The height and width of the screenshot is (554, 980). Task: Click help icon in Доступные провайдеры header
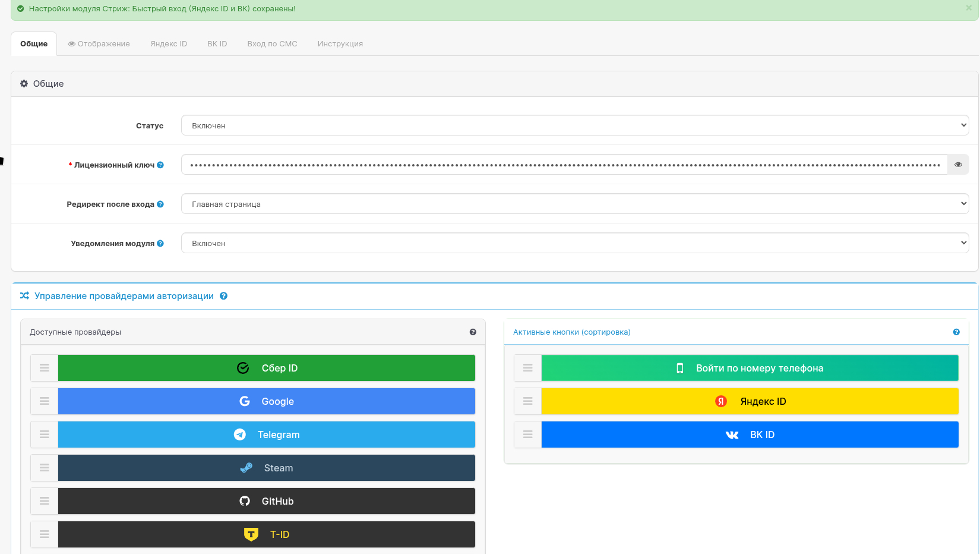pyautogui.click(x=473, y=332)
